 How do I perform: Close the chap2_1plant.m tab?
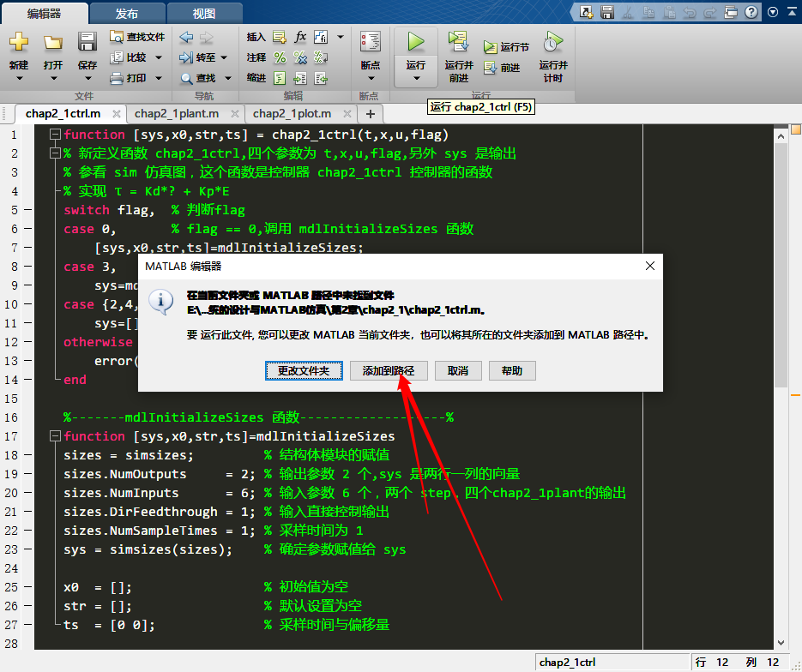pyautogui.click(x=235, y=114)
